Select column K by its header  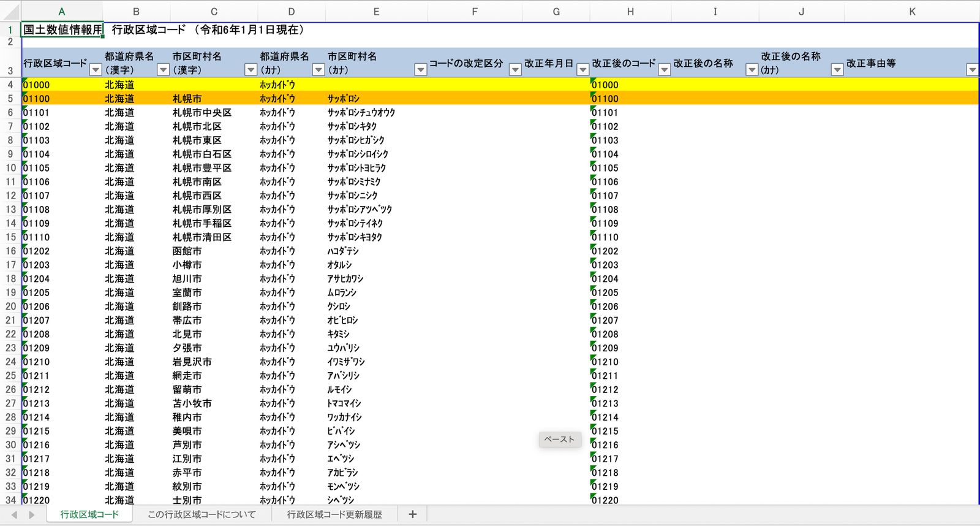tap(912, 12)
